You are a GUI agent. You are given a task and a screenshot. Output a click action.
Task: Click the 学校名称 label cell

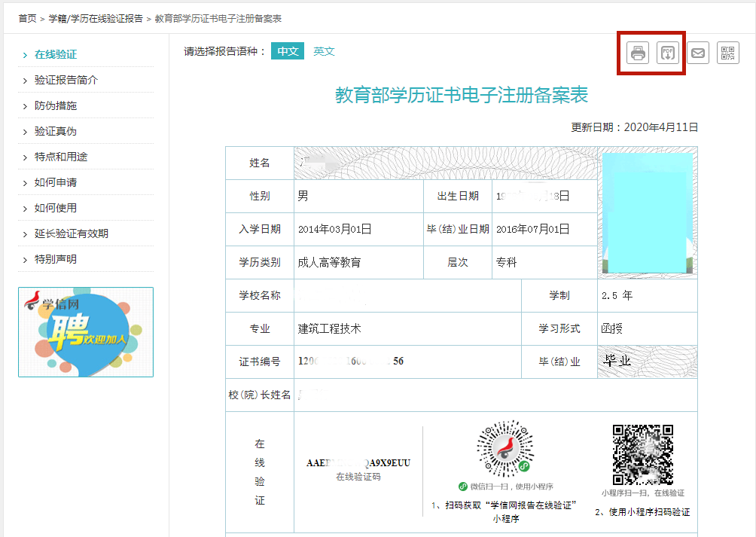pos(260,295)
